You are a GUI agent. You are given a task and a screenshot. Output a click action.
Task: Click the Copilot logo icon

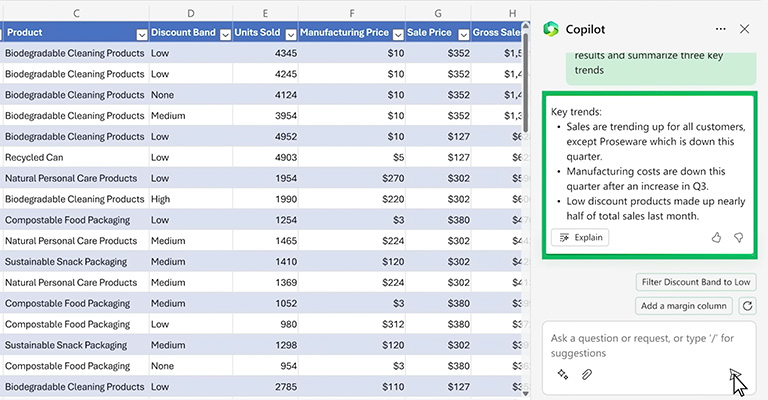click(x=551, y=30)
